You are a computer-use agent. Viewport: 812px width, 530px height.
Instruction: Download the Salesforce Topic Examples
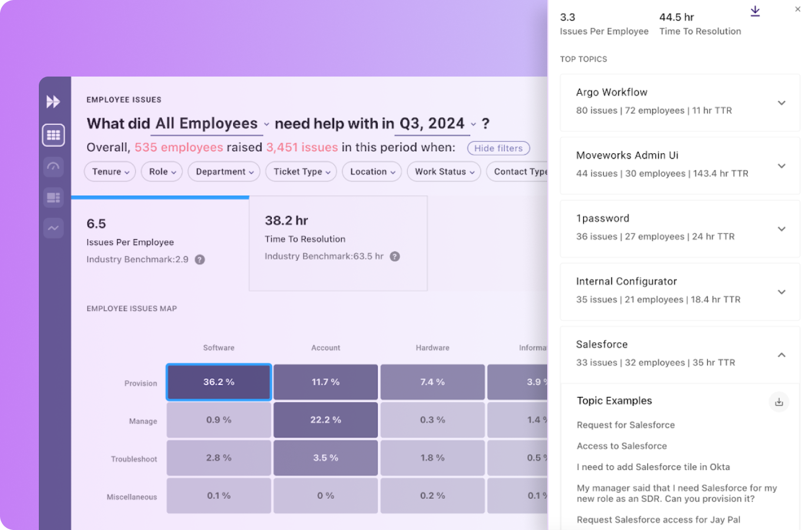coord(779,402)
